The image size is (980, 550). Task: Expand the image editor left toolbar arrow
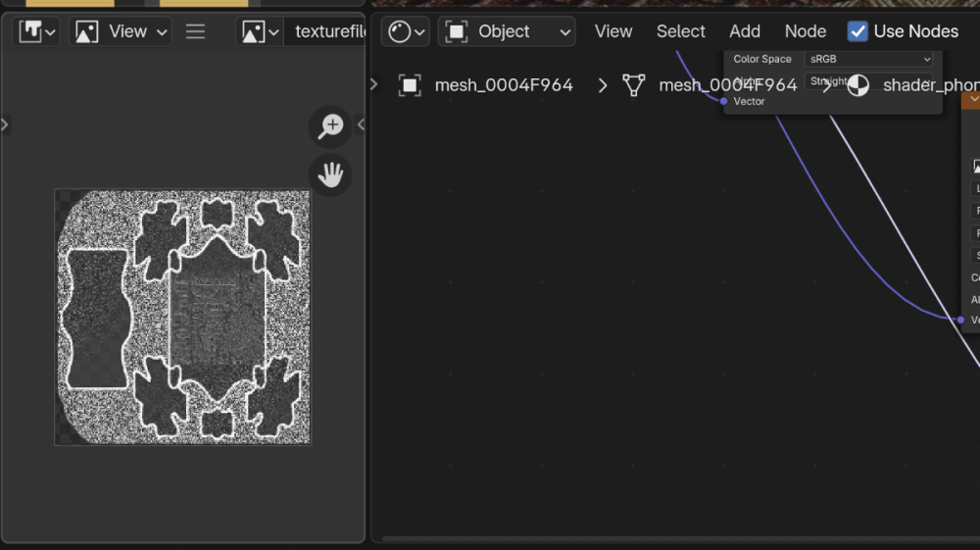click(5, 125)
